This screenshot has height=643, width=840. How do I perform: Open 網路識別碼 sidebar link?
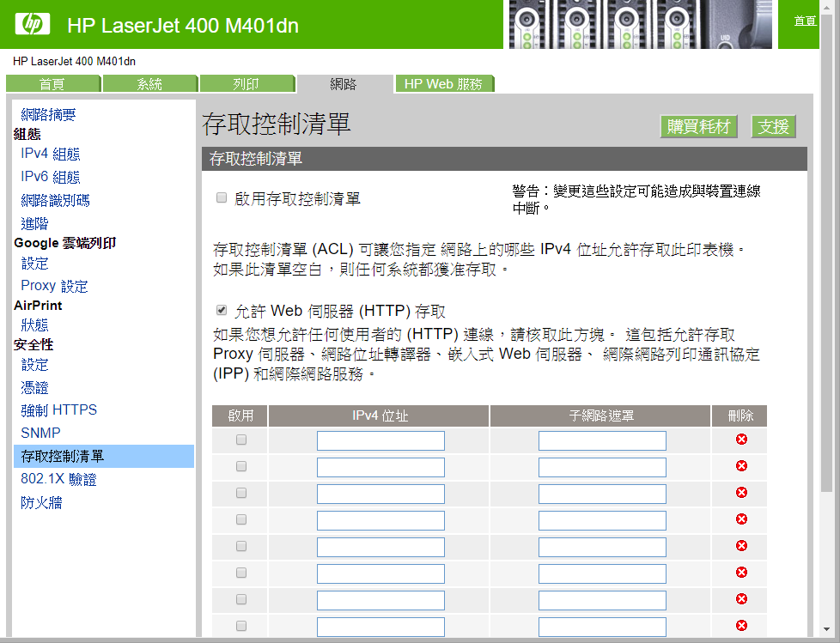55,200
